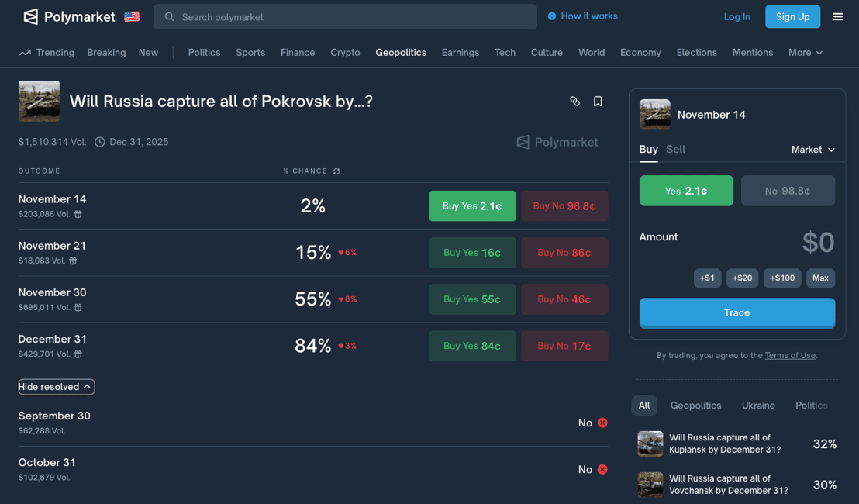The image size is (859, 504).
Task: Click the Polymarket logo in header
Action: pyautogui.click(x=69, y=16)
